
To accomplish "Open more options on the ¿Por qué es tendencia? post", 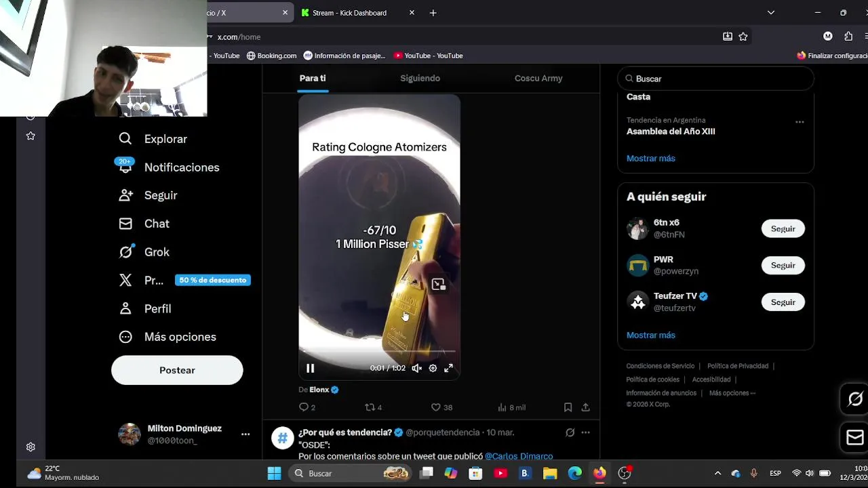I will coord(585,432).
